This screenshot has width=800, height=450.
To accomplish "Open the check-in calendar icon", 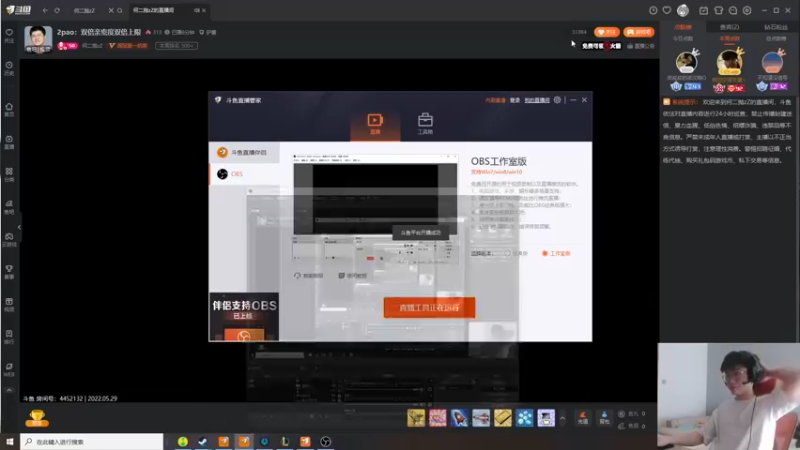I will (704, 10).
